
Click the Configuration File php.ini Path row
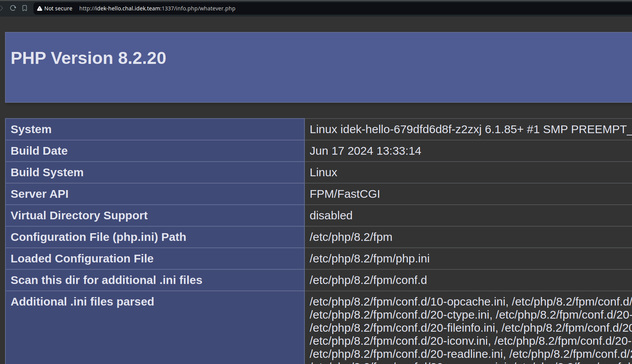pos(99,237)
